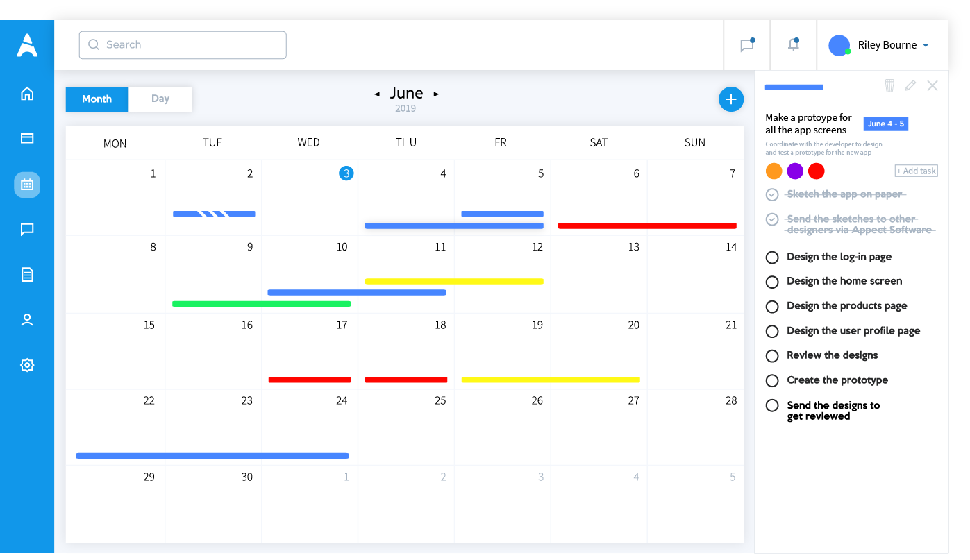Viewport: 970px width, 560px height.
Task: Click the '+ Add task' button
Action: coord(917,171)
